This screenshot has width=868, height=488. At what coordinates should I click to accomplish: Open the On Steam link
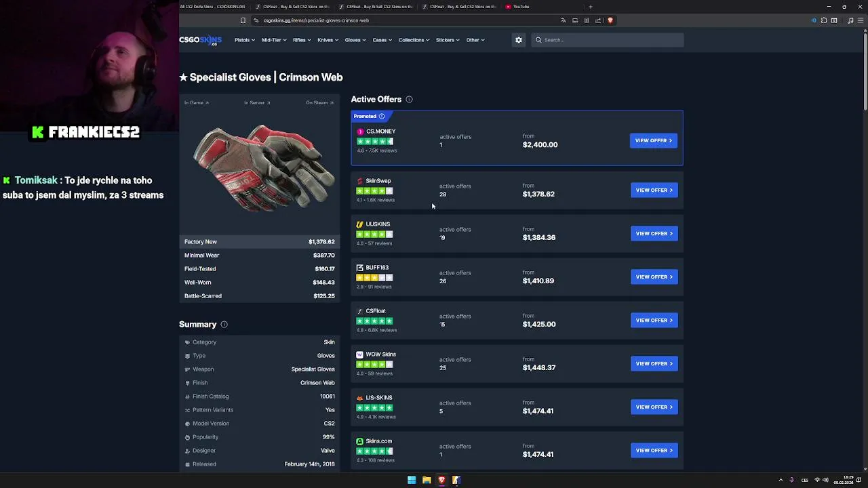point(319,103)
